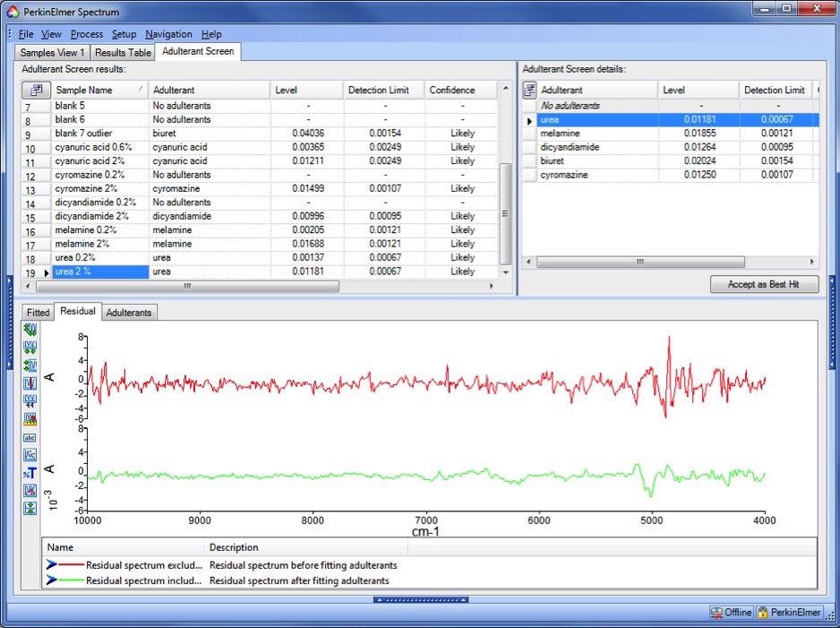Viewport: 840px width, 628px height.
Task: Open column chooser icon of Adulterant Screen details
Action: [x=529, y=90]
